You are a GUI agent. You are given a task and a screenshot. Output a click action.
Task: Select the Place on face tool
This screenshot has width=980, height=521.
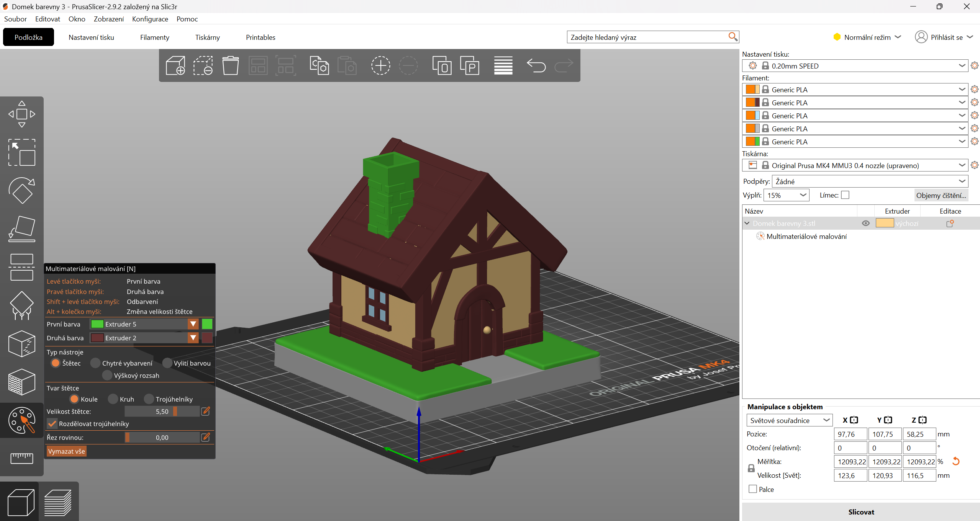pos(22,229)
